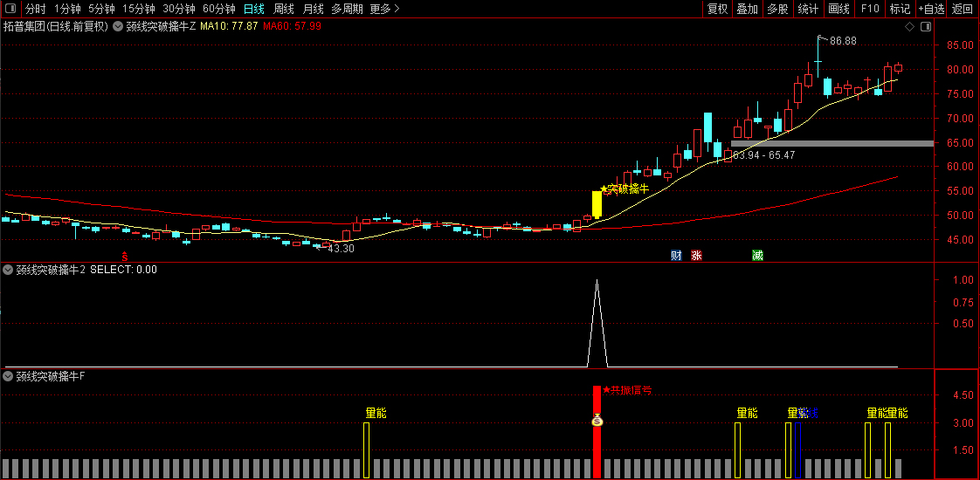Switch to the 分时 intraday view

click(x=36, y=9)
